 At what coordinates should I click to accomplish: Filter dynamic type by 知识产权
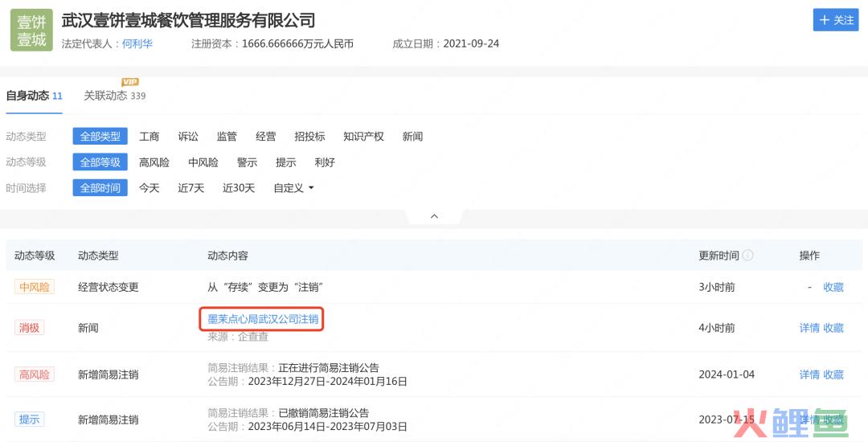click(364, 137)
